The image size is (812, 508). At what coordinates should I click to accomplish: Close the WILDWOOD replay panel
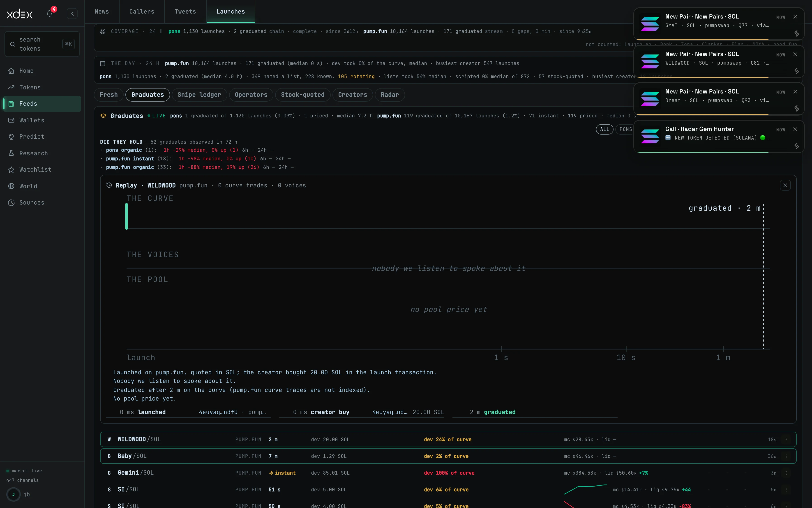(785, 185)
